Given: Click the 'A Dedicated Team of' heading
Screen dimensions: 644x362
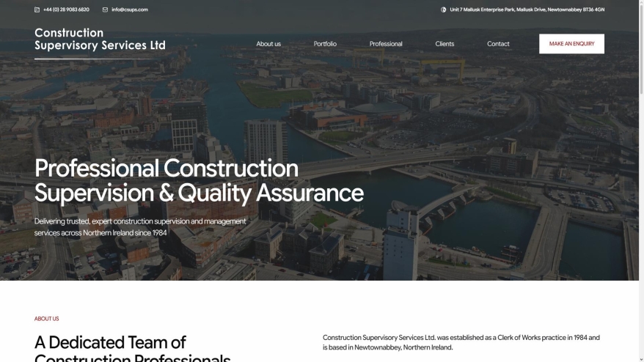Looking at the screenshot, I should tap(110, 342).
